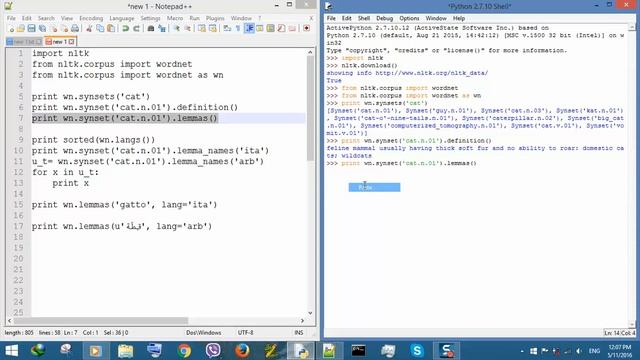Viewport: 640px width, 360px height.
Task: Click the blue highlighted tooltip in Python Shell
Action: click(x=374, y=187)
